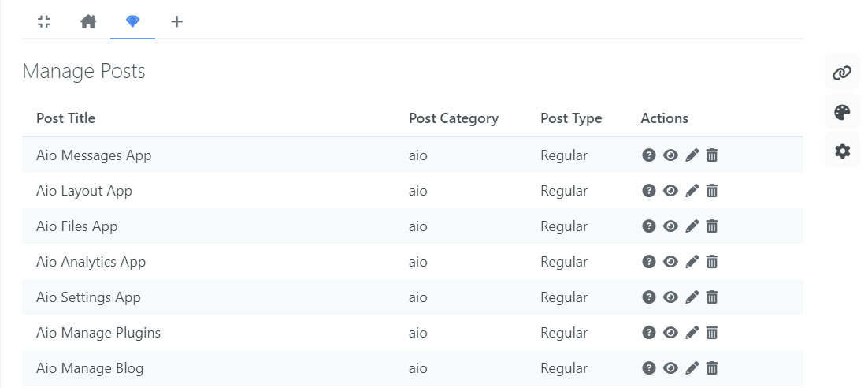Click the Post Category column header

[x=453, y=118]
